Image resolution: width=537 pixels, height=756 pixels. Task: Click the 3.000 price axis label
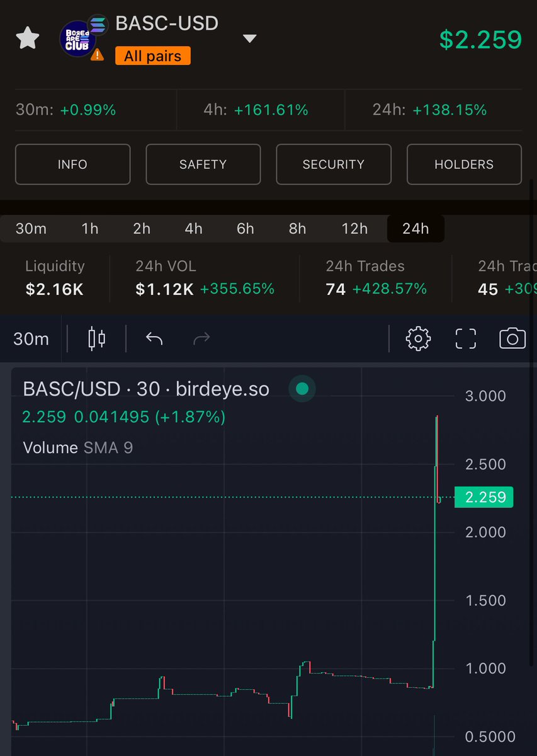tap(485, 396)
